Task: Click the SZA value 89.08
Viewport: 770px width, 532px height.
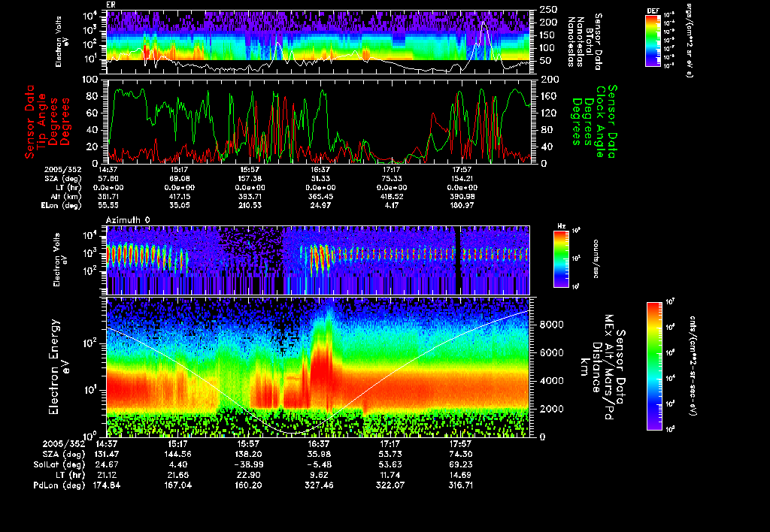Action: click(x=179, y=179)
